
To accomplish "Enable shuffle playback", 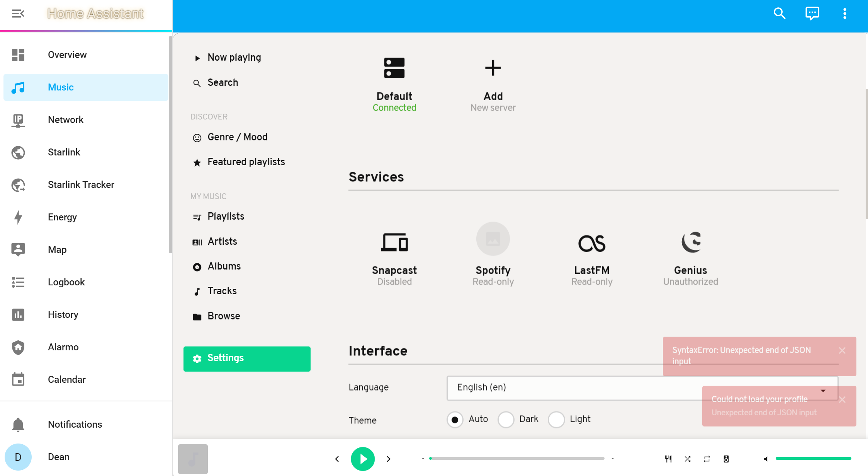I will pyautogui.click(x=687, y=459).
